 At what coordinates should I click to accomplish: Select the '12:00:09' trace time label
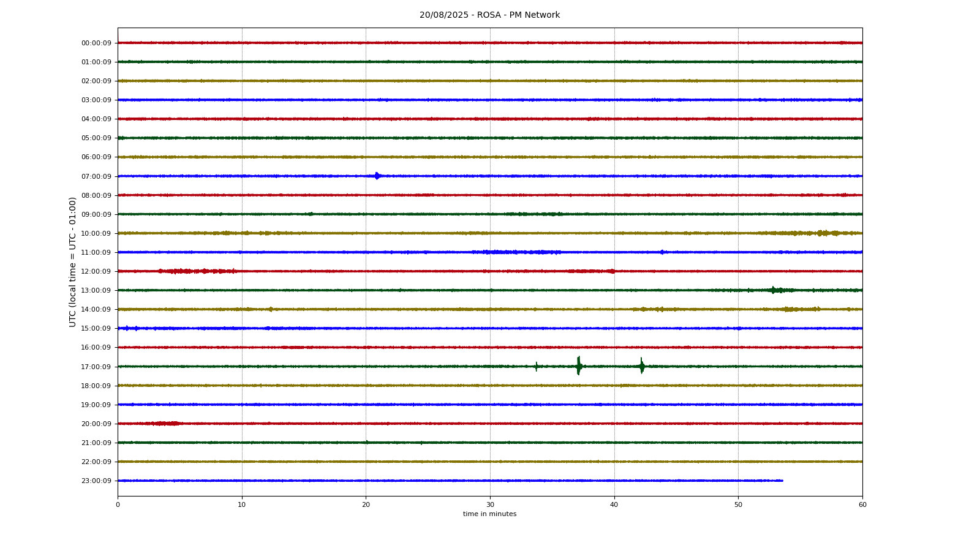click(x=96, y=271)
